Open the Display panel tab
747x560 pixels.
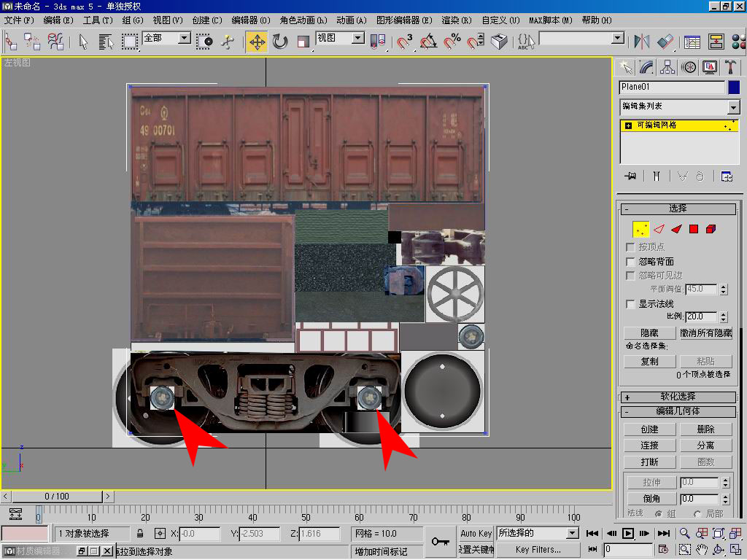(x=709, y=67)
